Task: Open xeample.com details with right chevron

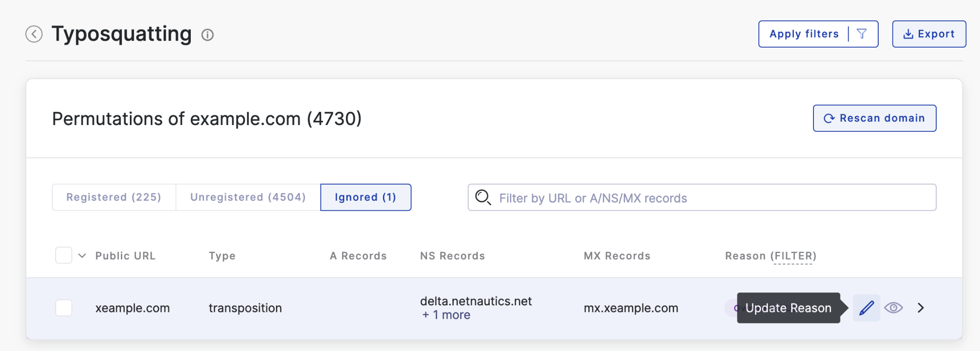Action: [x=921, y=308]
